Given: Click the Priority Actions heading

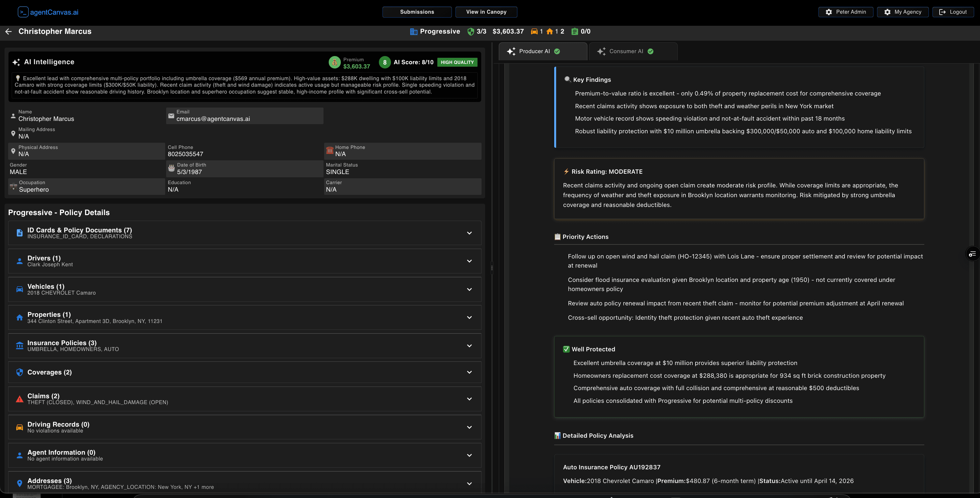Looking at the screenshot, I should click(585, 237).
